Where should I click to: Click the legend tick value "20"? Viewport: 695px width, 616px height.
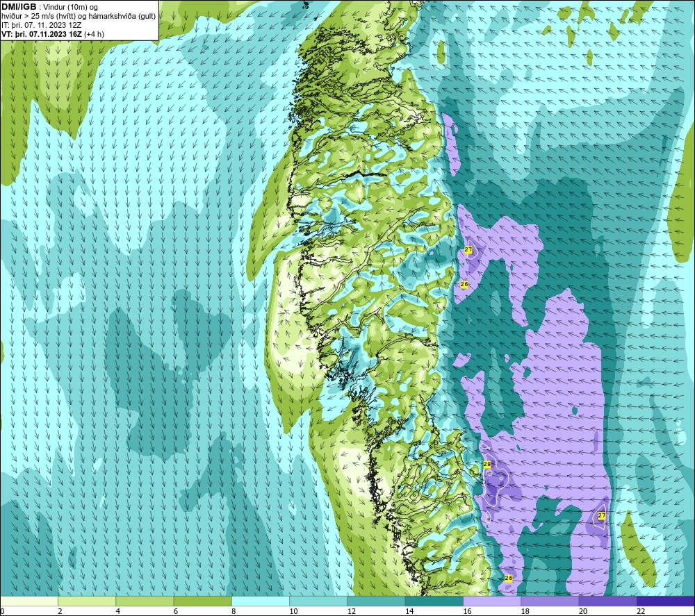click(x=583, y=611)
